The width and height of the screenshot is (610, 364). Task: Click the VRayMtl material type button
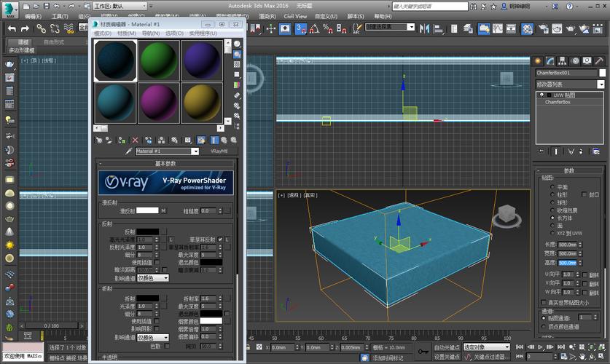tap(219, 151)
